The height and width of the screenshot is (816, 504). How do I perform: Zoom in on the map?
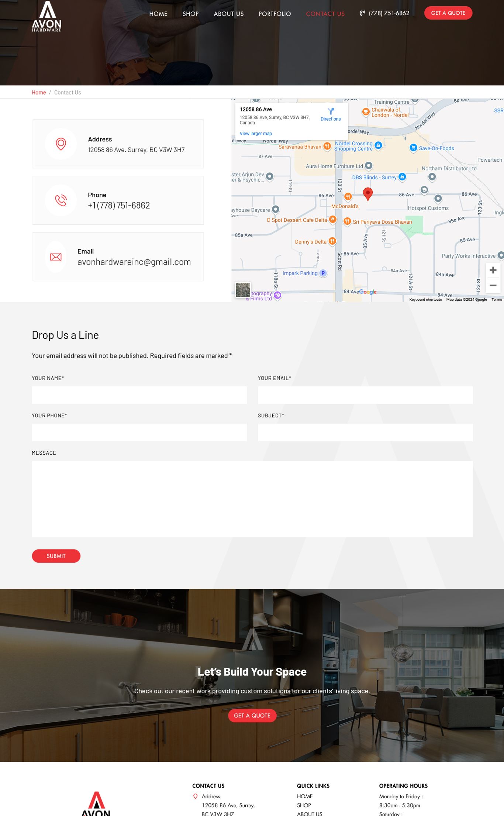pos(493,270)
